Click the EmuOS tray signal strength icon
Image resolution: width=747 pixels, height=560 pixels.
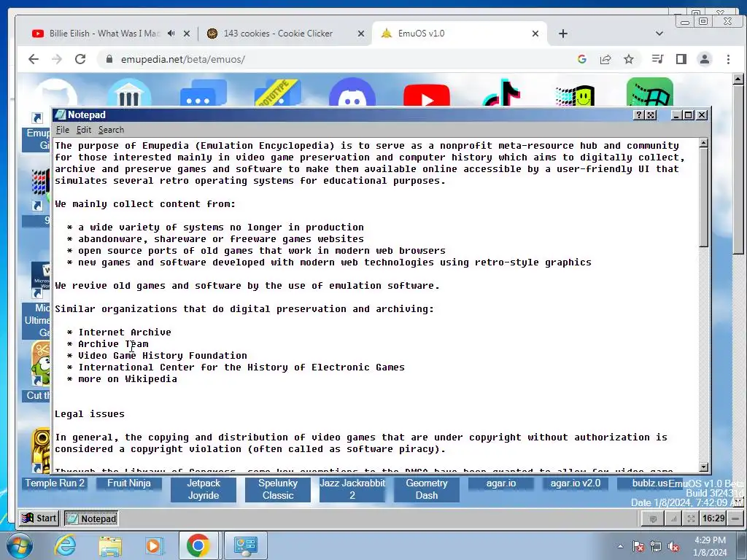coord(673,518)
